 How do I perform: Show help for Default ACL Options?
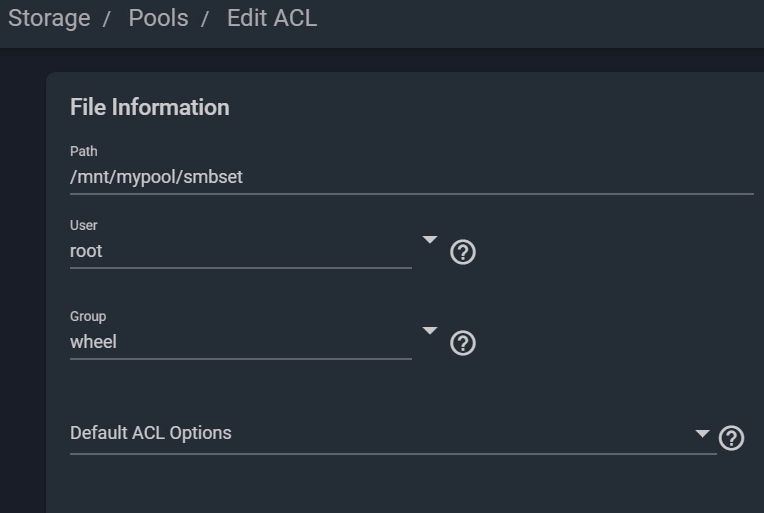click(x=731, y=437)
